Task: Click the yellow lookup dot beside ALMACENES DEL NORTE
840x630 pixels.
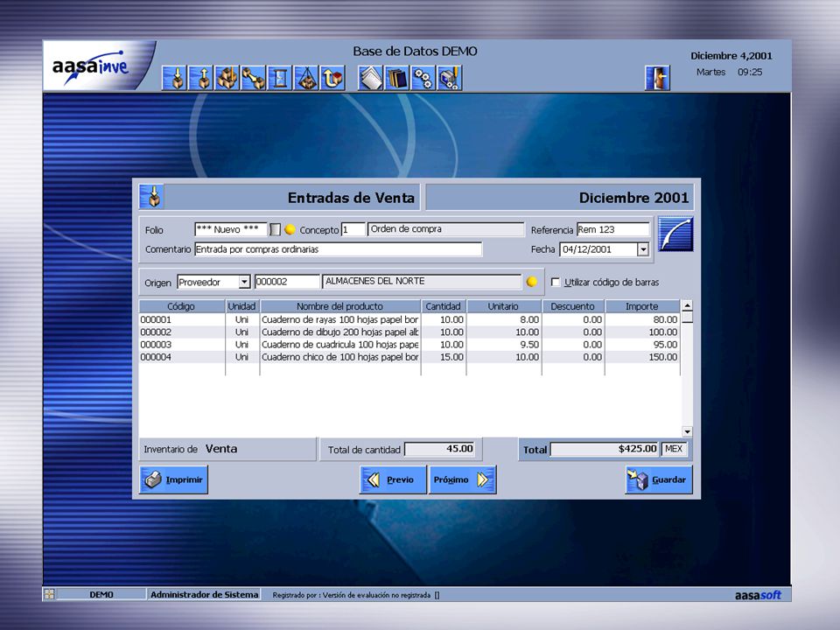Action: tap(531, 282)
